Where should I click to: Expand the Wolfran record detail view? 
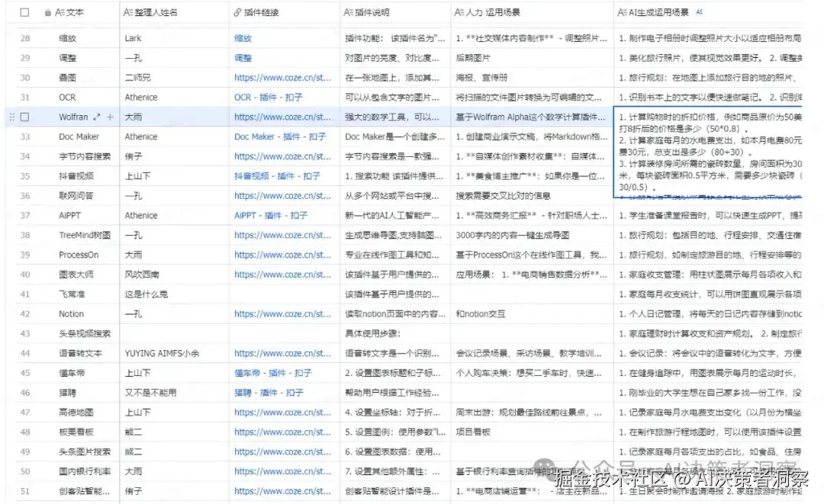(x=96, y=116)
